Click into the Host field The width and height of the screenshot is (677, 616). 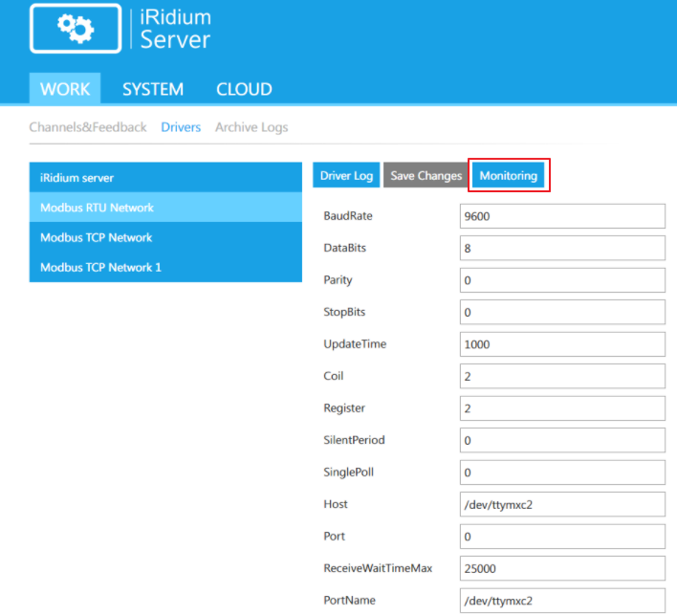click(x=561, y=504)
